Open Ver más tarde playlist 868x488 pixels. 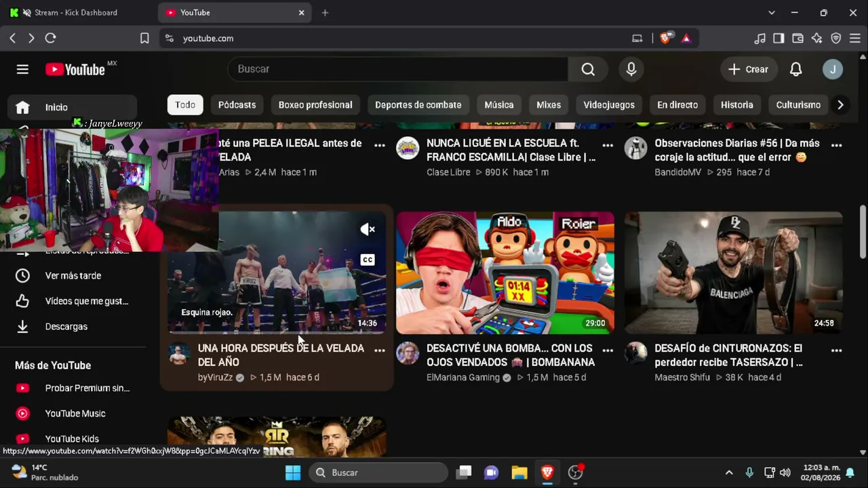(x=72, y=276)
